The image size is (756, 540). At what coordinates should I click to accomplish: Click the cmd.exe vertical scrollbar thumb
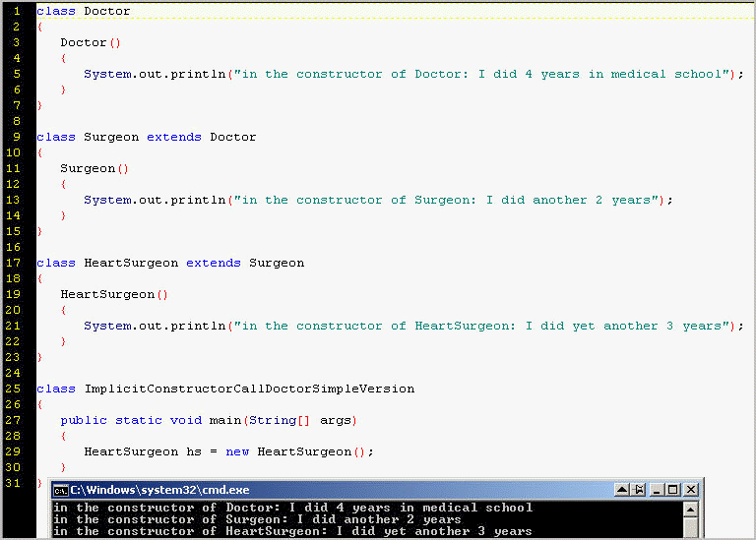point(691,527)
